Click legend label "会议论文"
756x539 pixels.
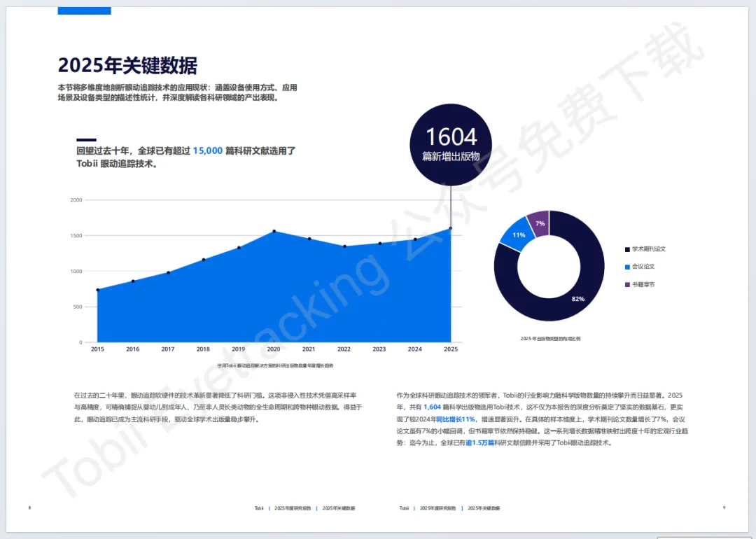coord(643,267)
